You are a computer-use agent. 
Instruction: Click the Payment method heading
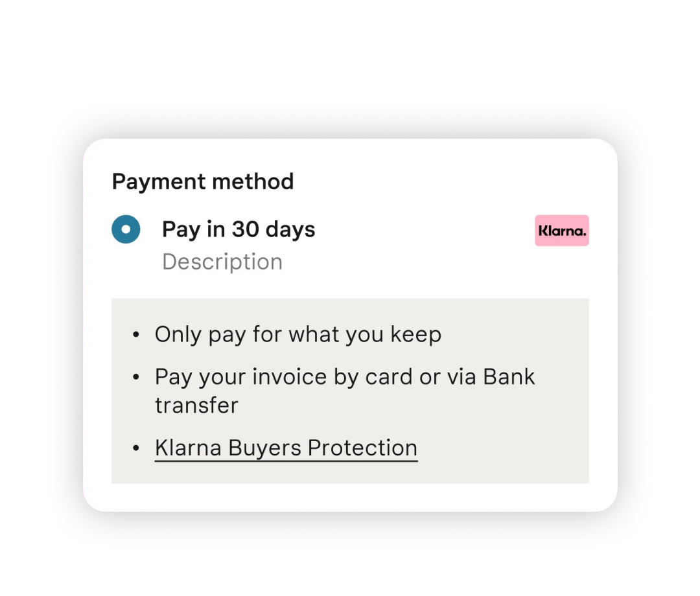(203, 181)
